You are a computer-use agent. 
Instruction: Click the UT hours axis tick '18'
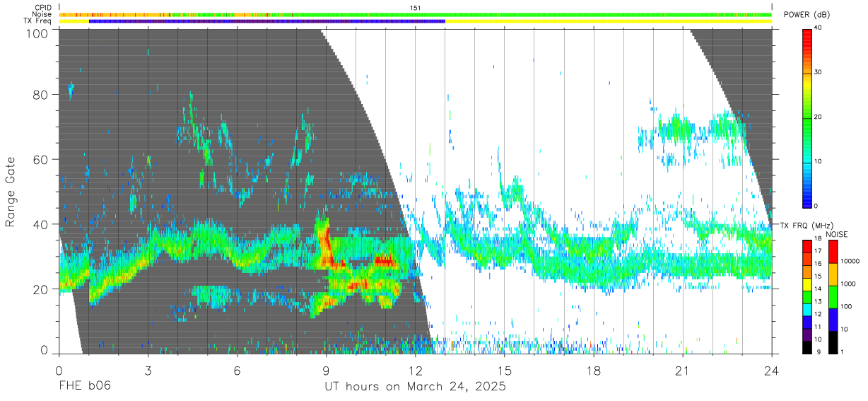[x=594, y=371]
